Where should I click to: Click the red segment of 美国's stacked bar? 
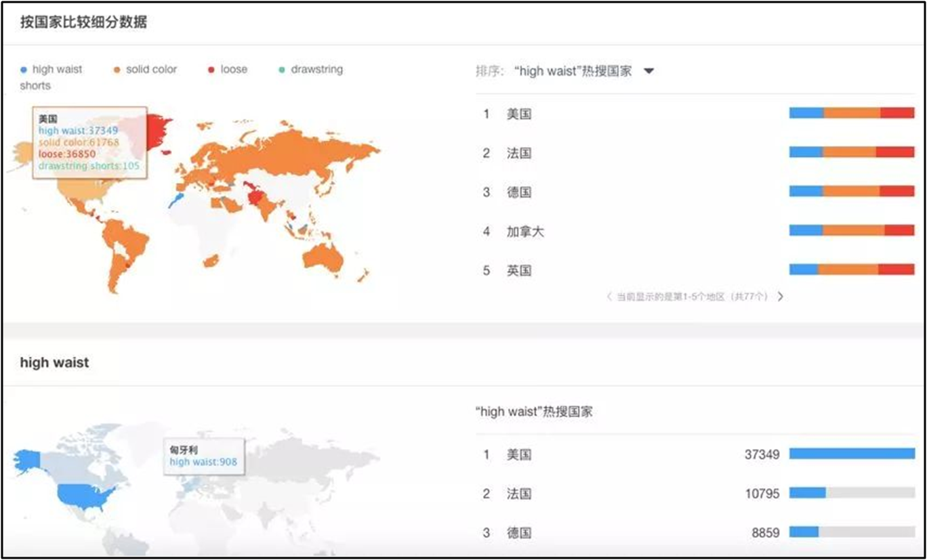[897, 113]
